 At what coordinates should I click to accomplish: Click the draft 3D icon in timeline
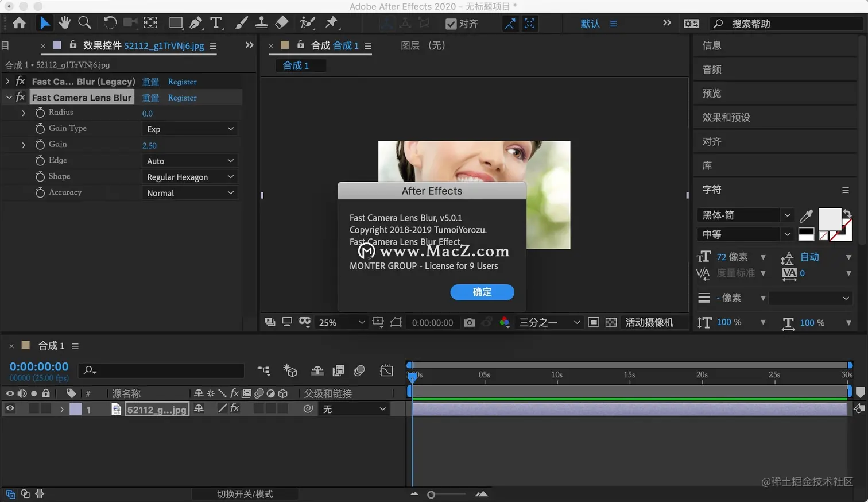point(290,371)
